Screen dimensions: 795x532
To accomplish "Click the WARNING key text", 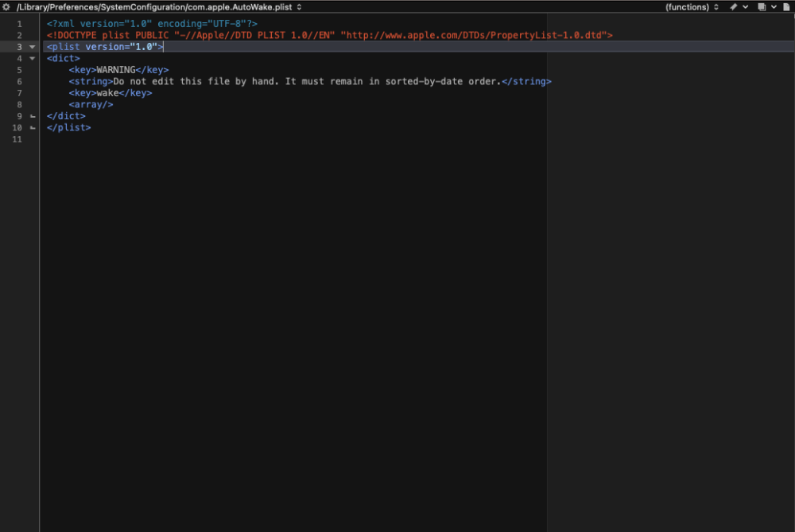I will 116,70.
